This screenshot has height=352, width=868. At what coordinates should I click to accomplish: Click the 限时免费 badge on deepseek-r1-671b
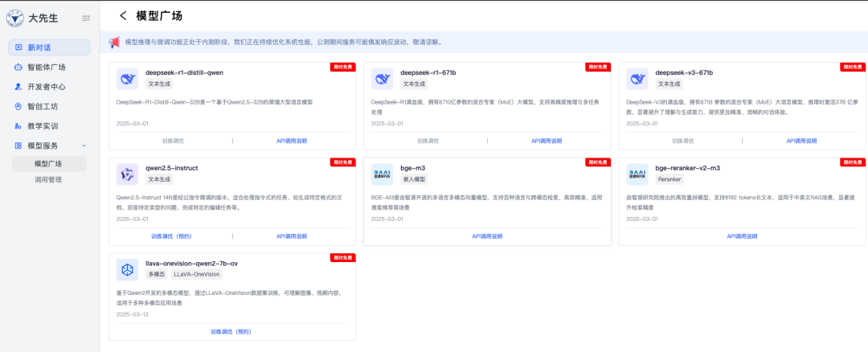click(597, 67)
